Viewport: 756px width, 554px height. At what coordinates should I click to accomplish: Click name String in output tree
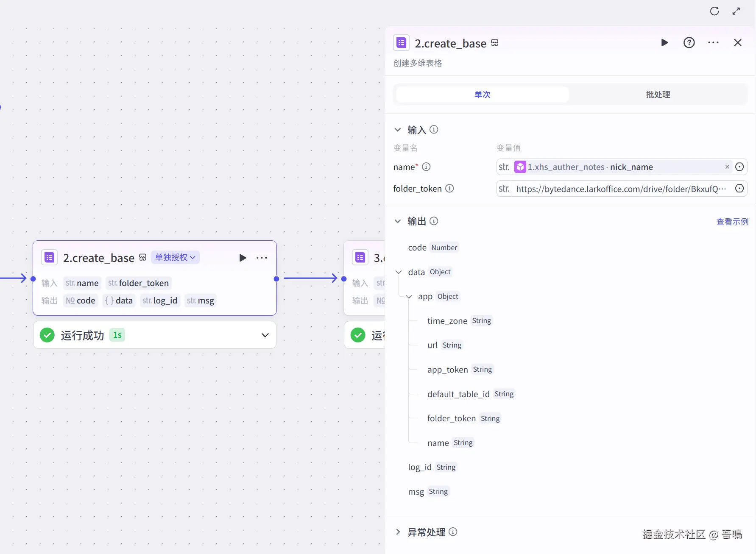tap(450, 443)
